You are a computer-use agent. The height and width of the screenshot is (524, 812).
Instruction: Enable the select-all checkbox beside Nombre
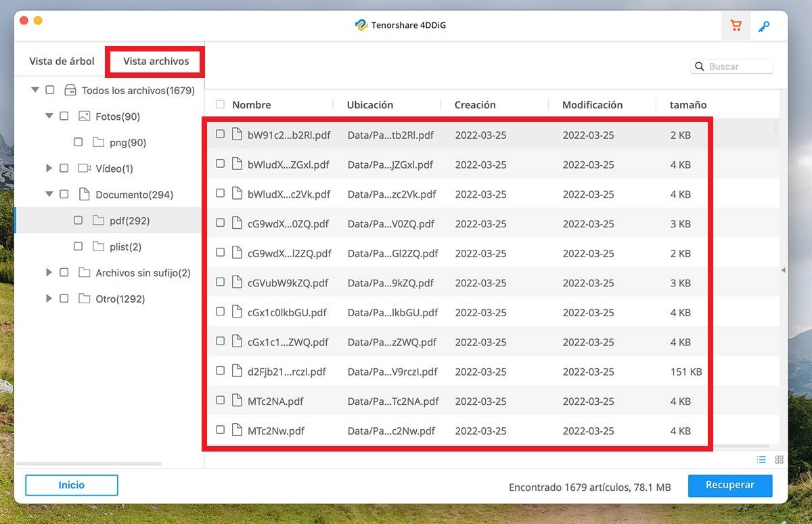[x=220, y=104]
